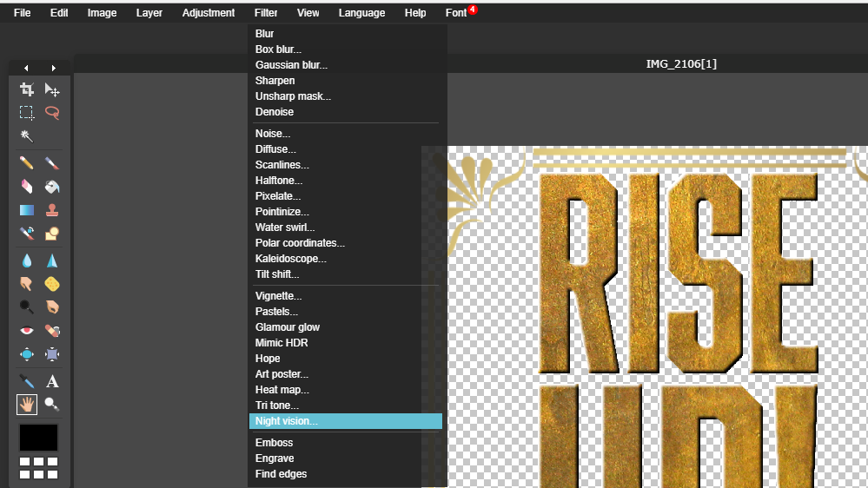
Task: Select the Paint Bucket tool
Action: pos(52,187)
